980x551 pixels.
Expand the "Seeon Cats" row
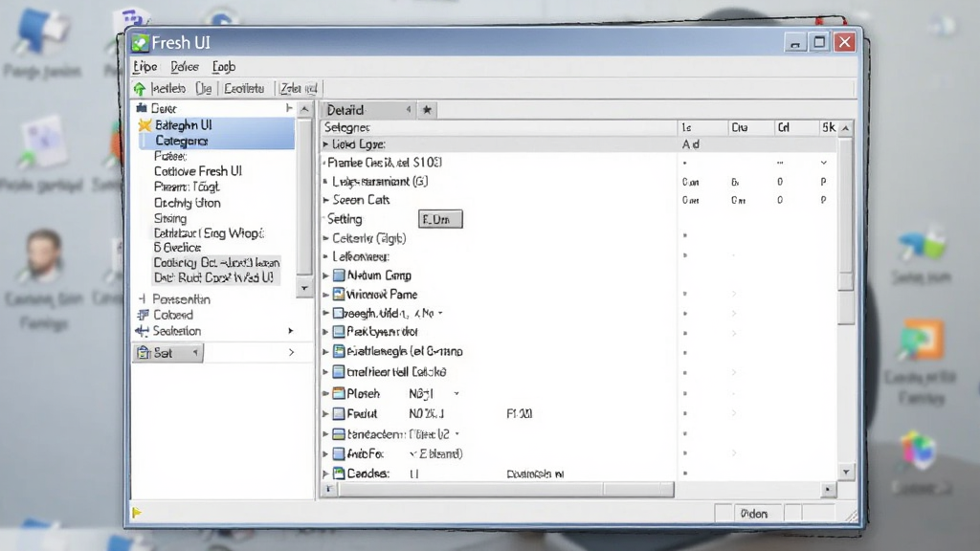pyautogui.click(x=325, y=200)
